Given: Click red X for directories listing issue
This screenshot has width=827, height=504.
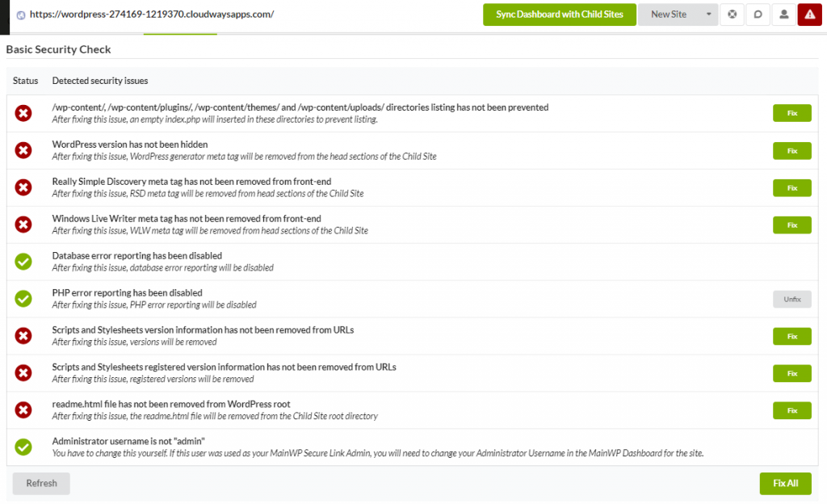Looking at the screenshot, I should click(23, 113).
